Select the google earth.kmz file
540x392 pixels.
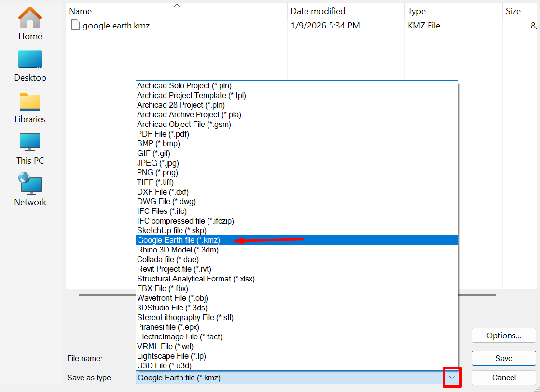click(116, 26)
